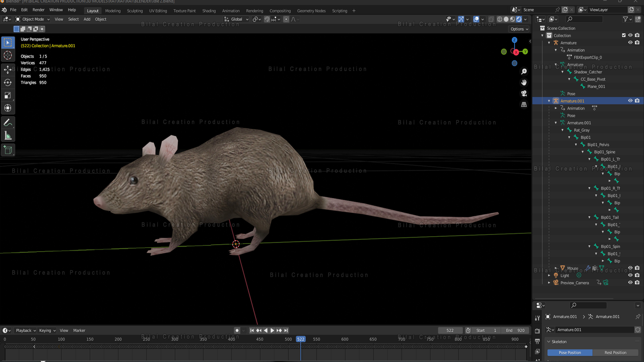Click Rest Position button
The height and width of the screenshot is (362, 644).
click(615, 353)
